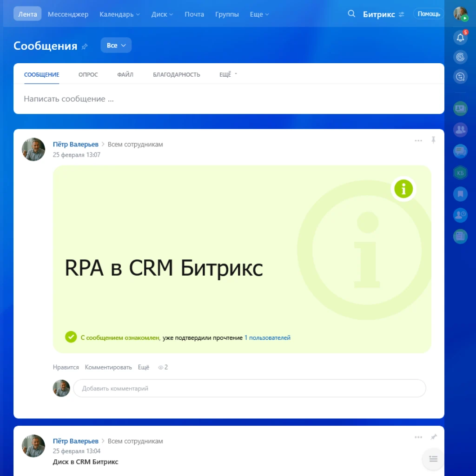Open the Все filter dropdown
476x476 pixels.
click(116, 45)
